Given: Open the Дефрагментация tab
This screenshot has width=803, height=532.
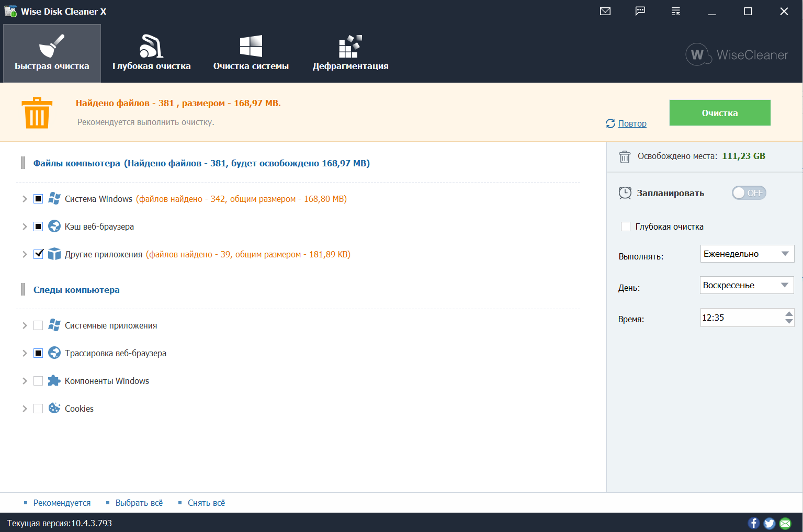Looking at the screenshot, I should coord(350,53).
